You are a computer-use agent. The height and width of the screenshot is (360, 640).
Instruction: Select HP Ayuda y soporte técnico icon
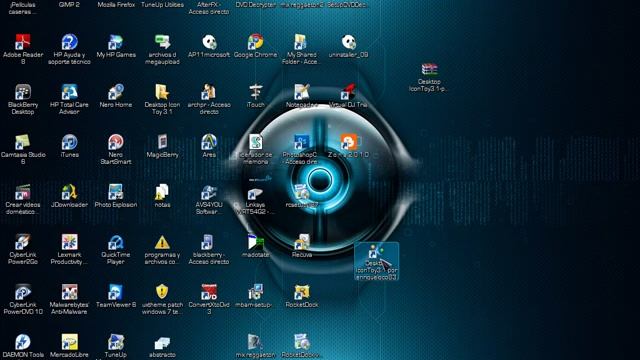(x=69, y=42)
